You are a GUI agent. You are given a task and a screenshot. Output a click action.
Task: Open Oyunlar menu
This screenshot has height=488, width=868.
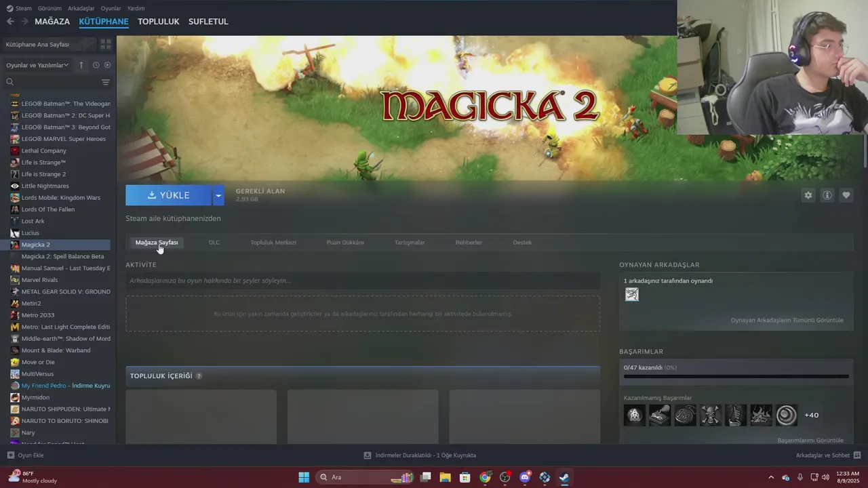tap(111, 8)
